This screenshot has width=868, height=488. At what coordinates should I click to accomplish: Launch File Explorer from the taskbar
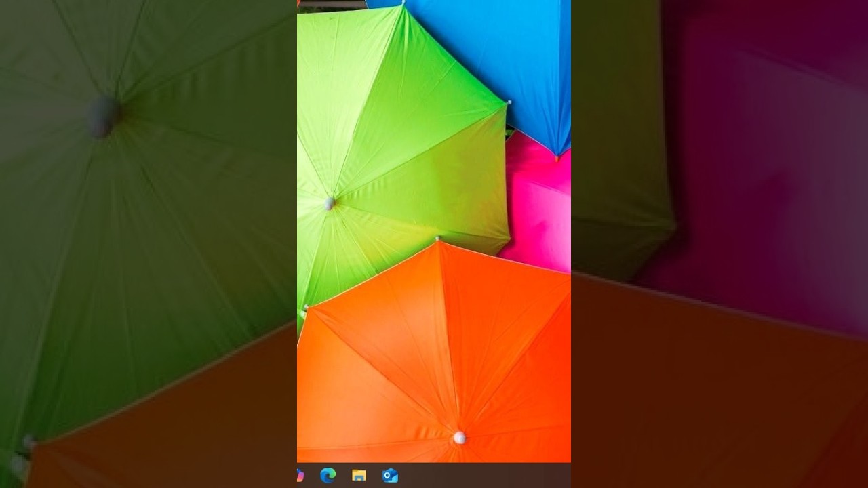tap(359, 475)
